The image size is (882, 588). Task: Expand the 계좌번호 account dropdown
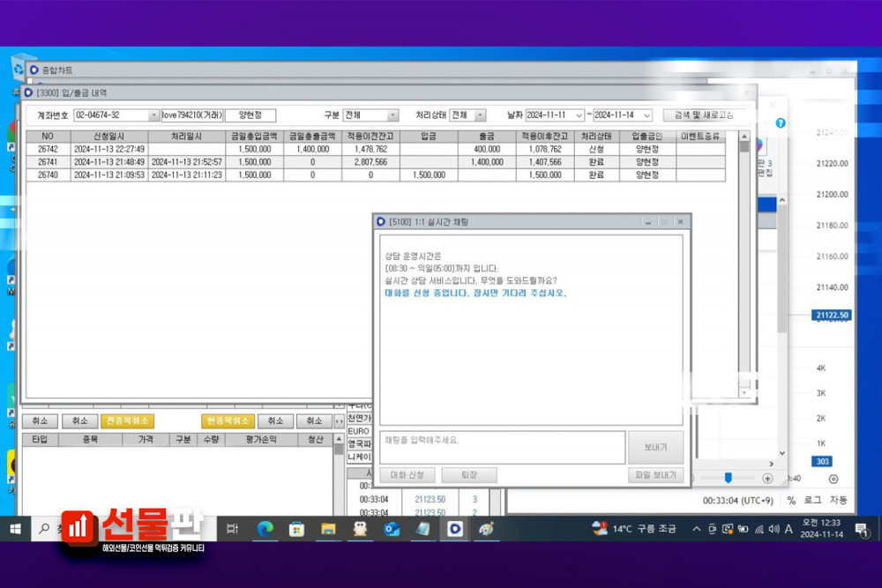[x=153, y=115]
